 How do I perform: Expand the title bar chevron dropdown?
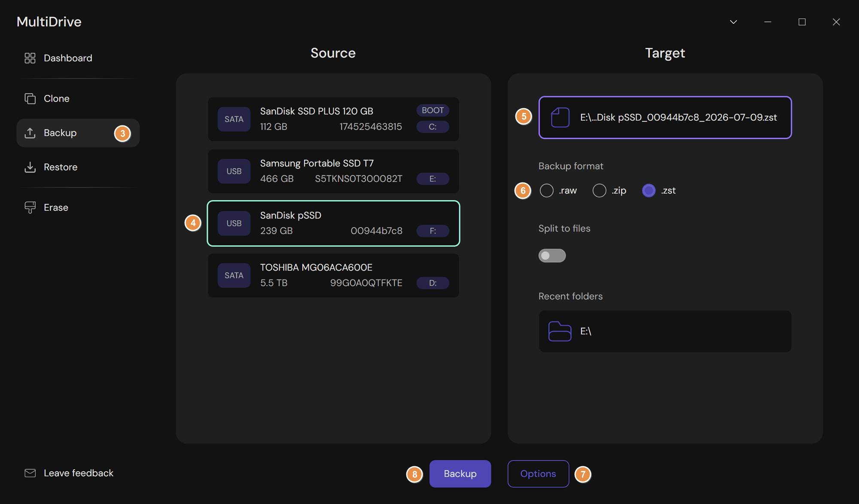[x=734, y=22]
